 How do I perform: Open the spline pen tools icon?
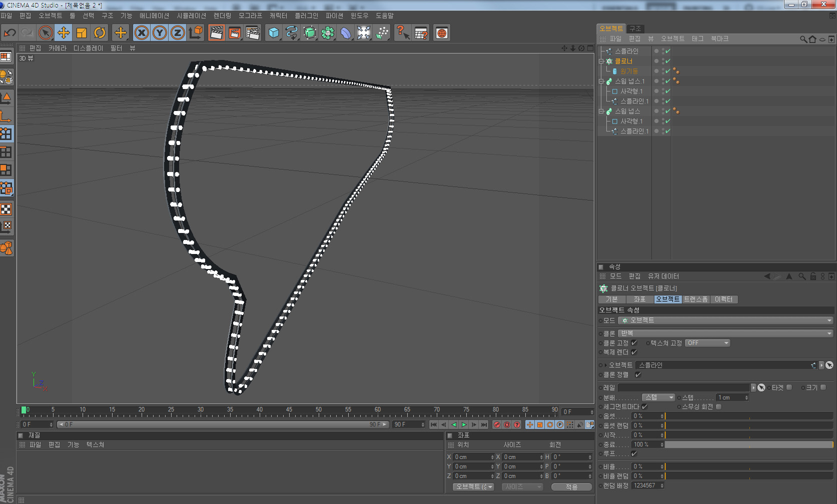(292, 33)
